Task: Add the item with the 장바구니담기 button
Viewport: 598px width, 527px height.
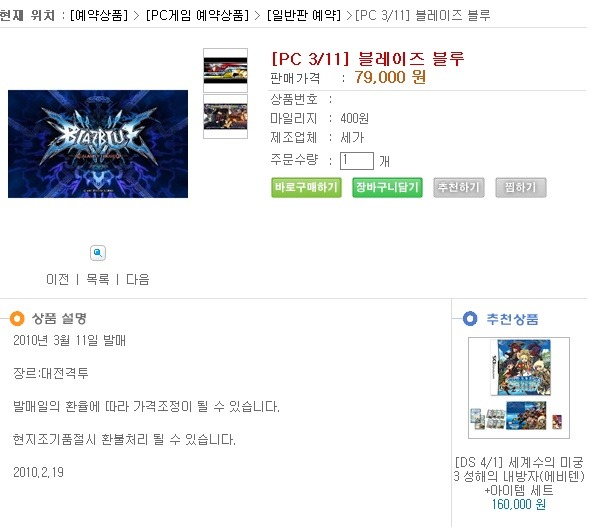Action: click(387, 187)
